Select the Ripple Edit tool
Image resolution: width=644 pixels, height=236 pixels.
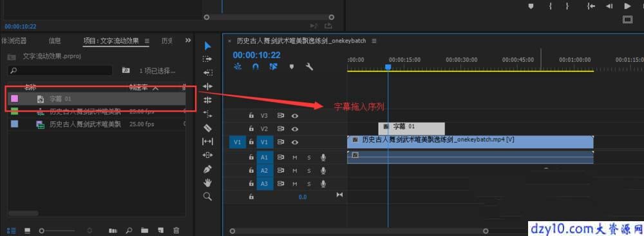coord(208,86)
